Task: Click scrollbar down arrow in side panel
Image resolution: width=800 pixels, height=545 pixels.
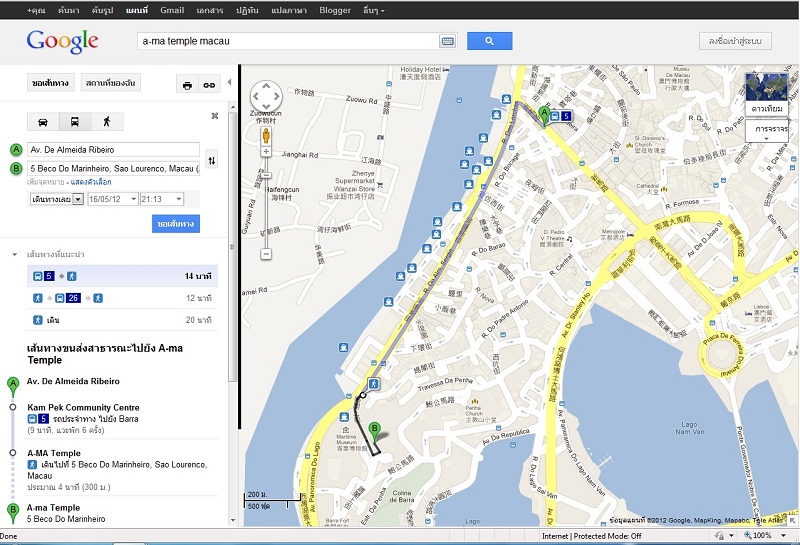Action: click(x=233, y=521)
